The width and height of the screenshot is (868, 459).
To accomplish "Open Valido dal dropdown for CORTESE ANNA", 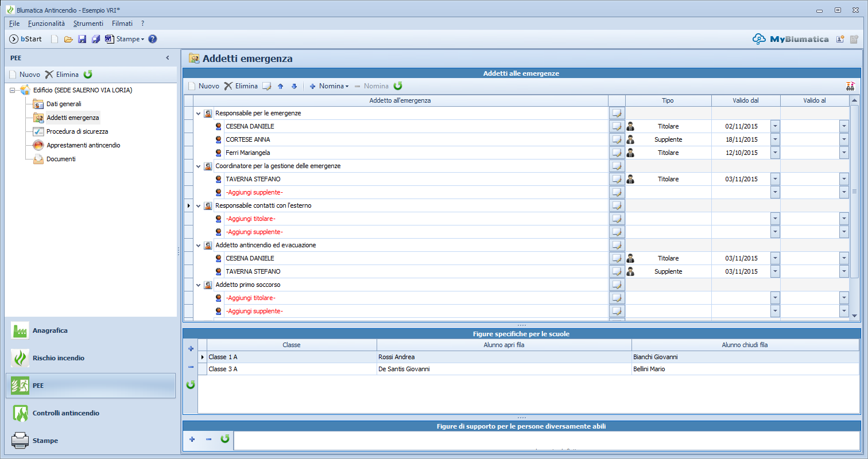I will [x=775, y=139].
